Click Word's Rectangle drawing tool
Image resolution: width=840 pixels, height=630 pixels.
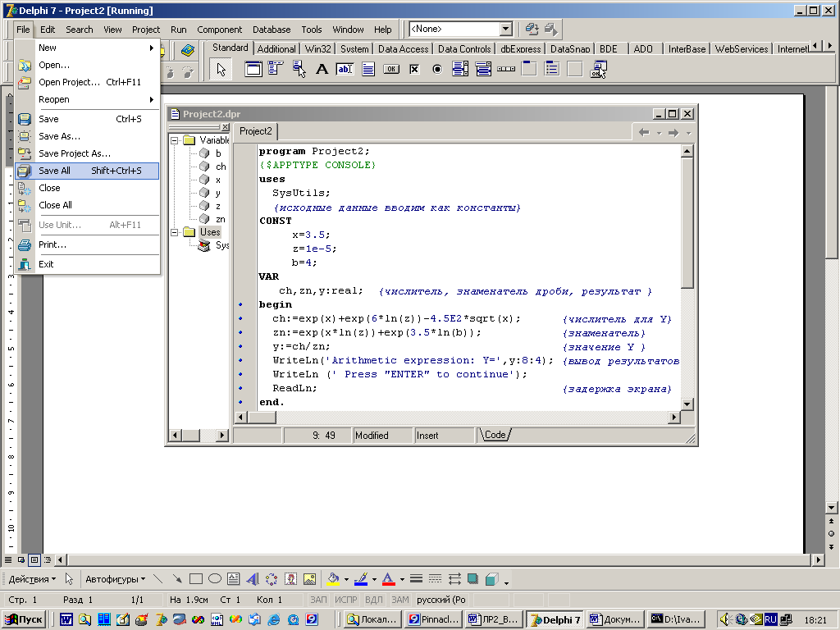[x=196, y=579]
